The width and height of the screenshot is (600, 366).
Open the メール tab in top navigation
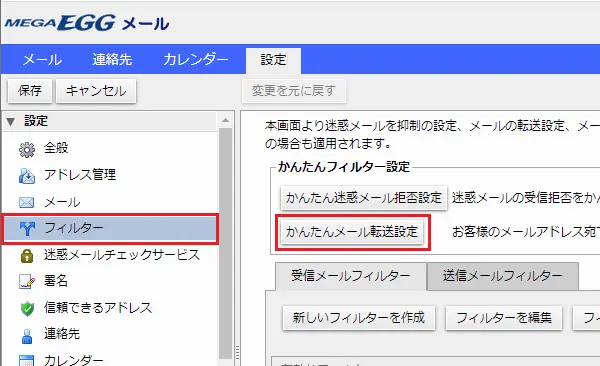(x=42, y=59)
